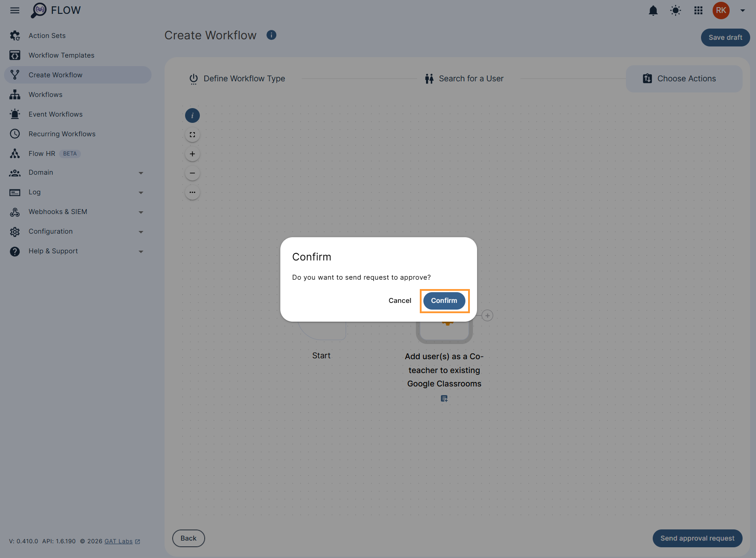Toggle the light/dark theme
Viewport: 756px width, 558px height.
(x=676, y=10)
